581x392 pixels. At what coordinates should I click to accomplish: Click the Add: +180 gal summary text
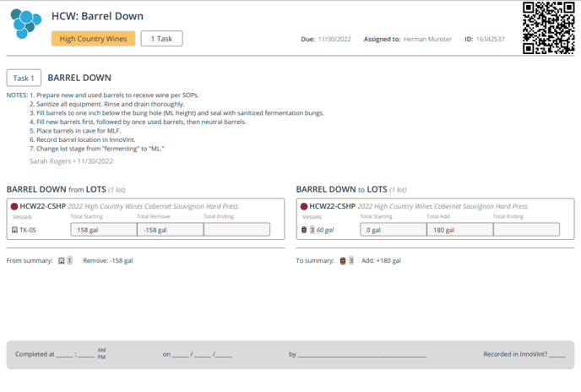point(382,261)
